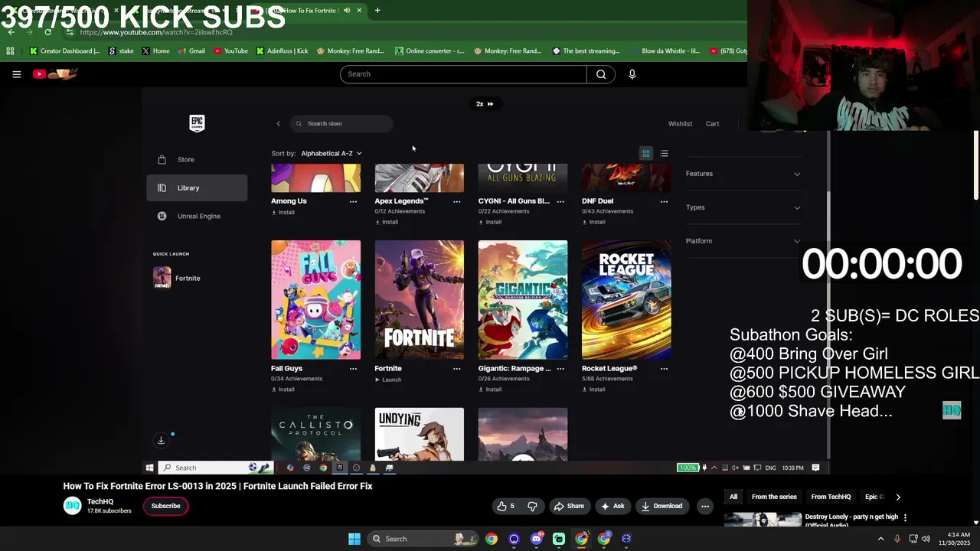Expand the Types filter section

(x=743, y=207)
